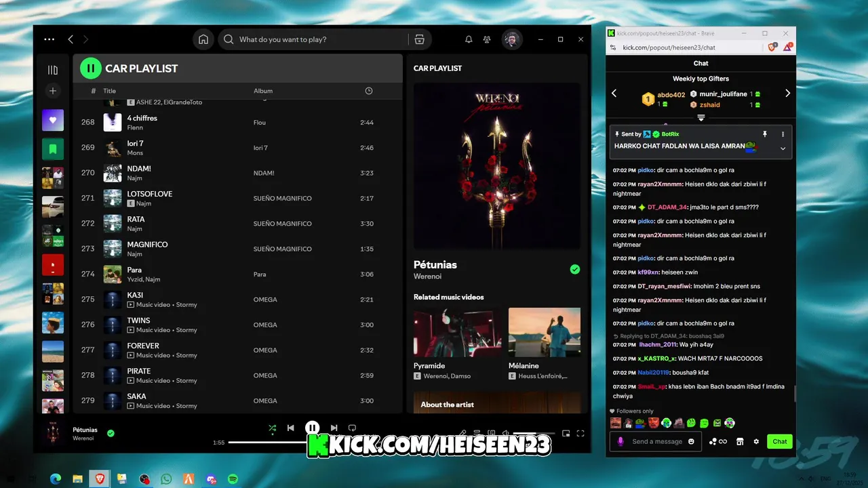Image resolution: width=868 pixels, height=488 pixels.
Task: Select track 'Para'
Action: coord(237,274)
